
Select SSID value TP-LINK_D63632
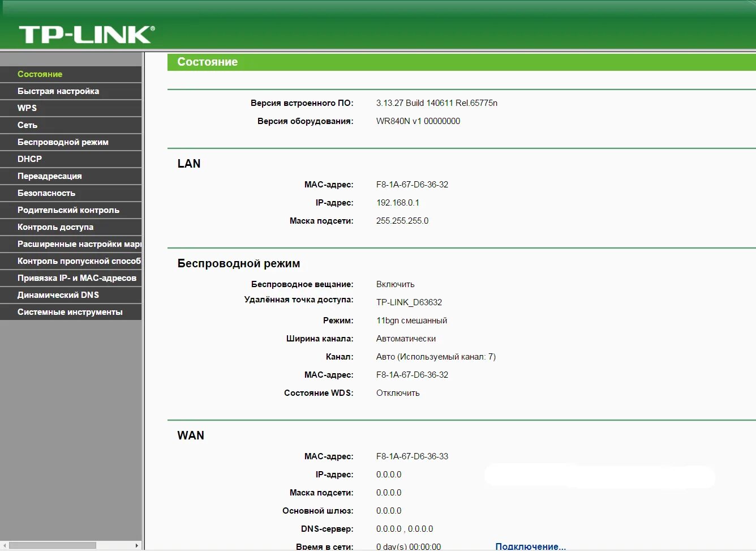[x=409, y=302]
